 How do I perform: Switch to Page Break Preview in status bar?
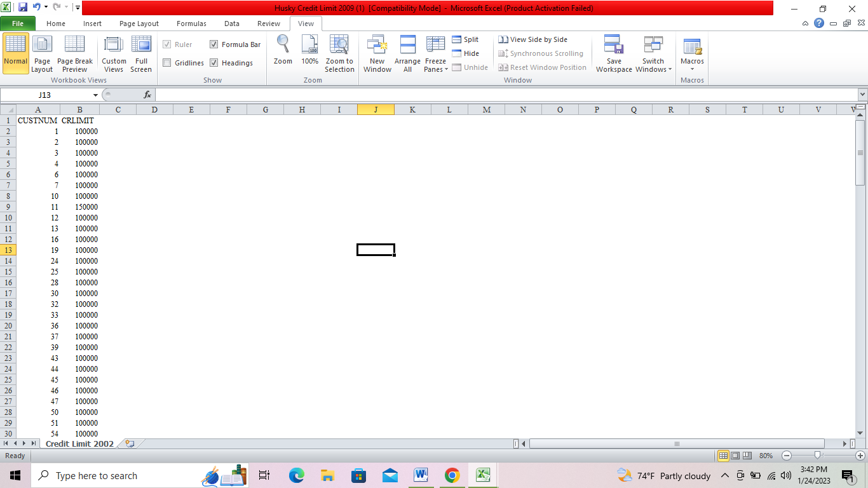pos(747,456)
